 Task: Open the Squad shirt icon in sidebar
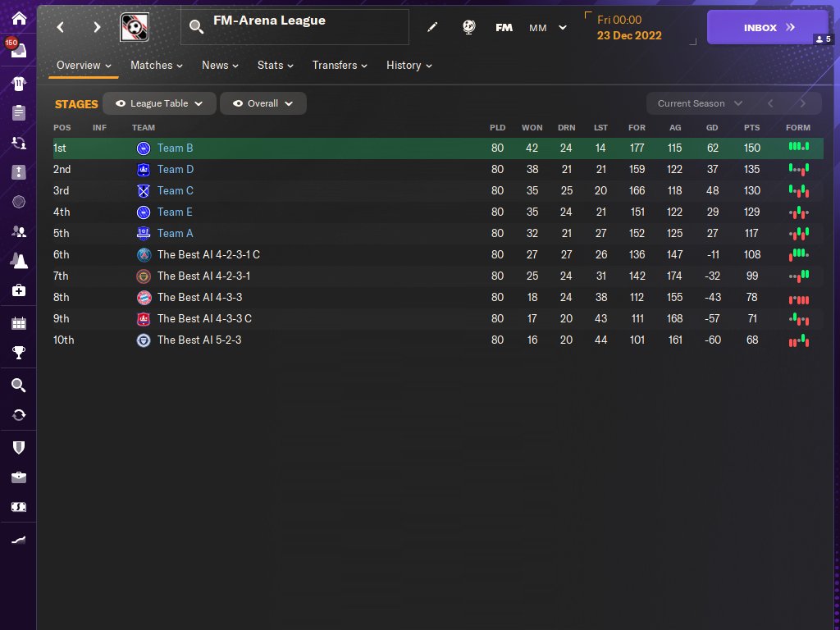[19, 83]
